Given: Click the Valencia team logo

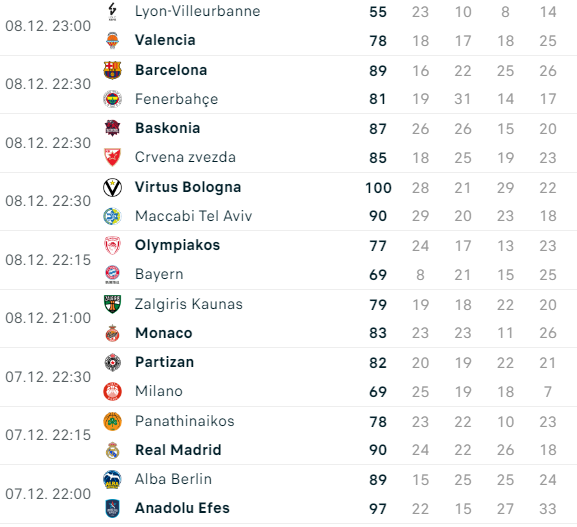Looking at the screenshot, I should tap(112, 40).
